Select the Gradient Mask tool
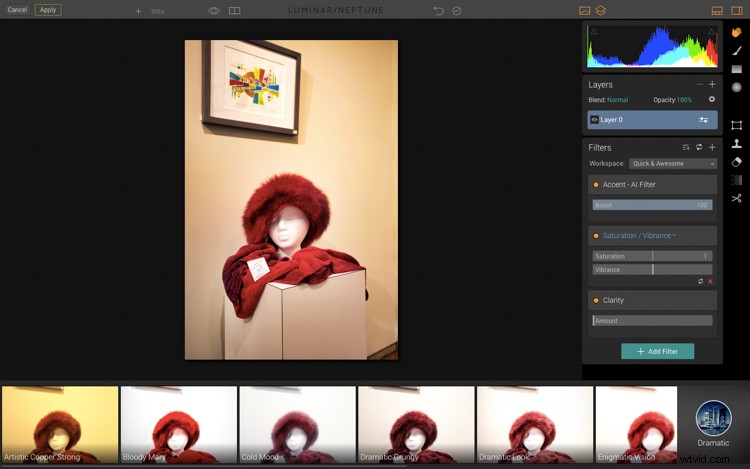The width and height of the screenshot is (750, 469). pos(737,69)
